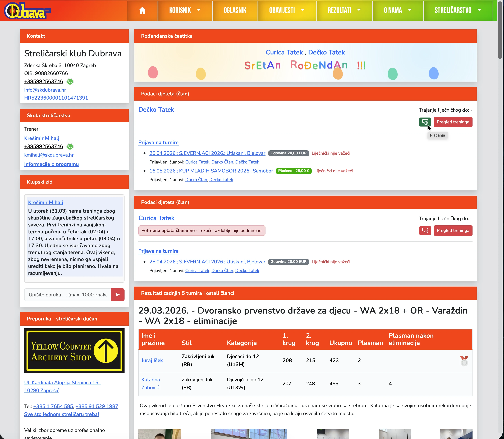This screenshot has height=439, width=504.
Task: Open SJEVERNJACI 2026 tournament link under Dečko Tatek
Action: click(x=207, y=153)
